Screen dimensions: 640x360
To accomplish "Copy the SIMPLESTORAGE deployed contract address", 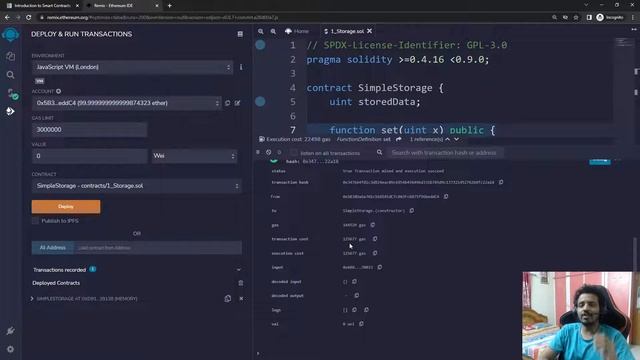I will pos(228,299).
